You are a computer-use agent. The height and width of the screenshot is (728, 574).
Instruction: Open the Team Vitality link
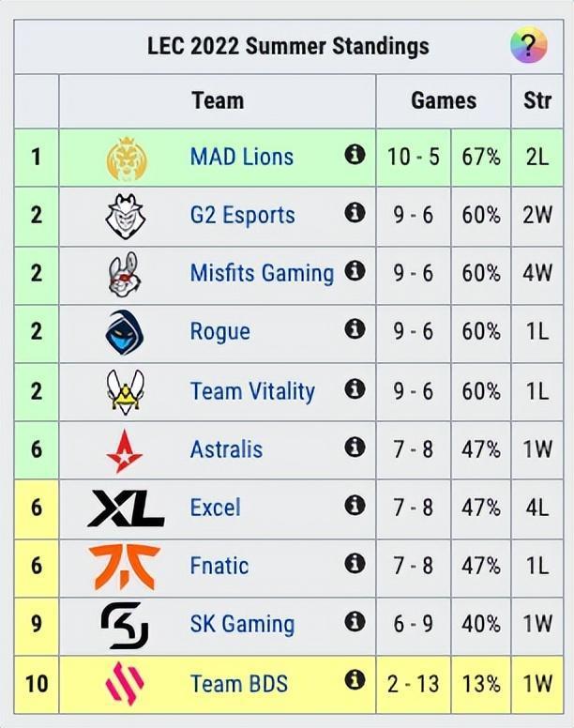pos(252,391)
